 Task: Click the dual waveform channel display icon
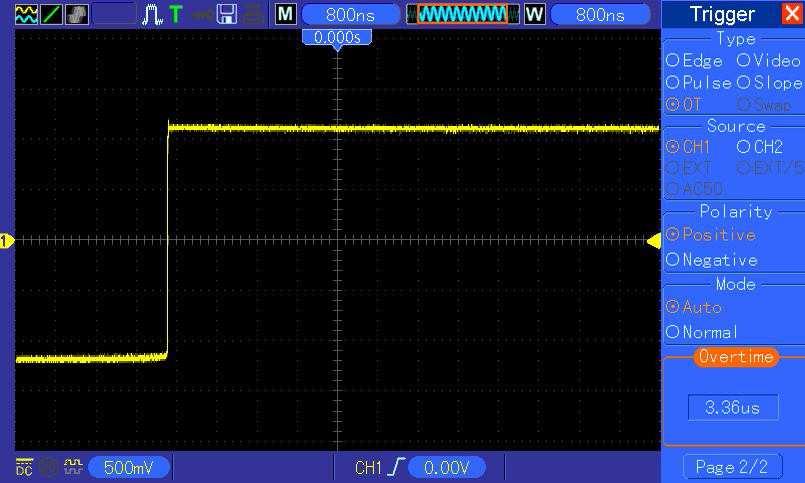[x=26, y=14]
